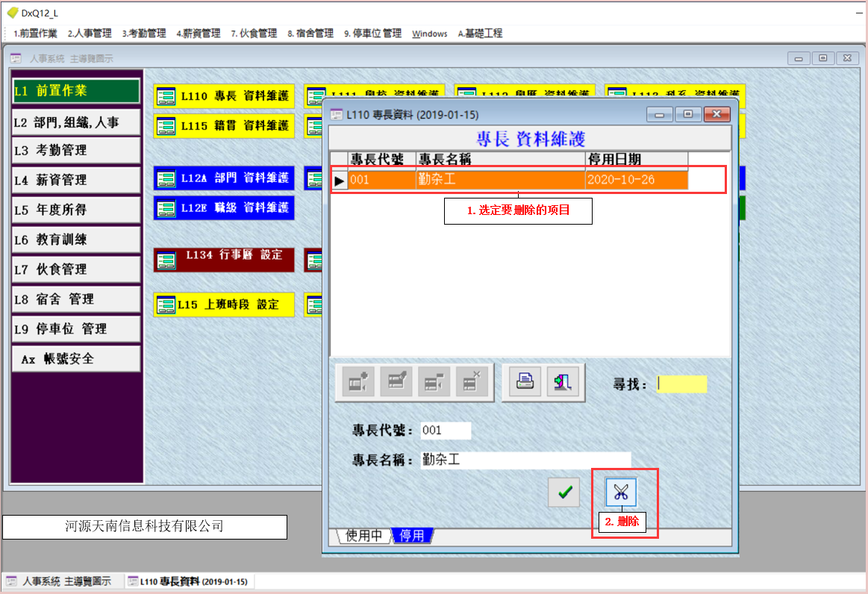Open L15 上班時段 設定 module

[224, 304]
